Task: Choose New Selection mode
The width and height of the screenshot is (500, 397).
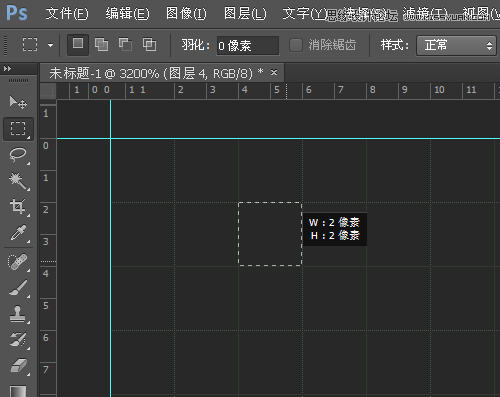Action: coord(78,44)
